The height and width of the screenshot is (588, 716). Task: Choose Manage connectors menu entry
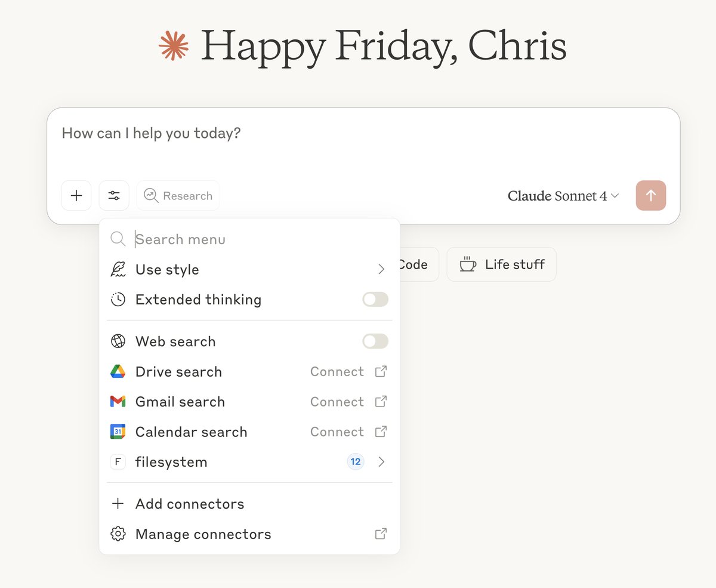203,534
